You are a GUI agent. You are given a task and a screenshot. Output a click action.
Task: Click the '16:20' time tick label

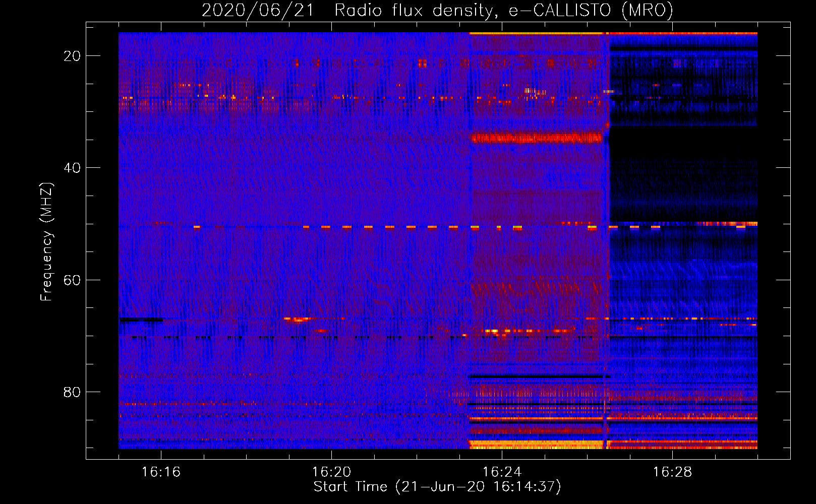coord(332,472)
